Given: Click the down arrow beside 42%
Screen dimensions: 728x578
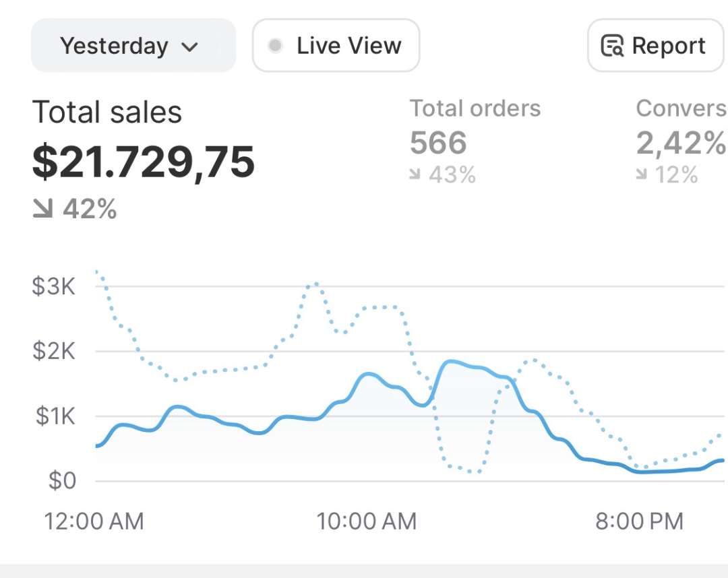Looking at the screenshot, I should coord(42,210).
